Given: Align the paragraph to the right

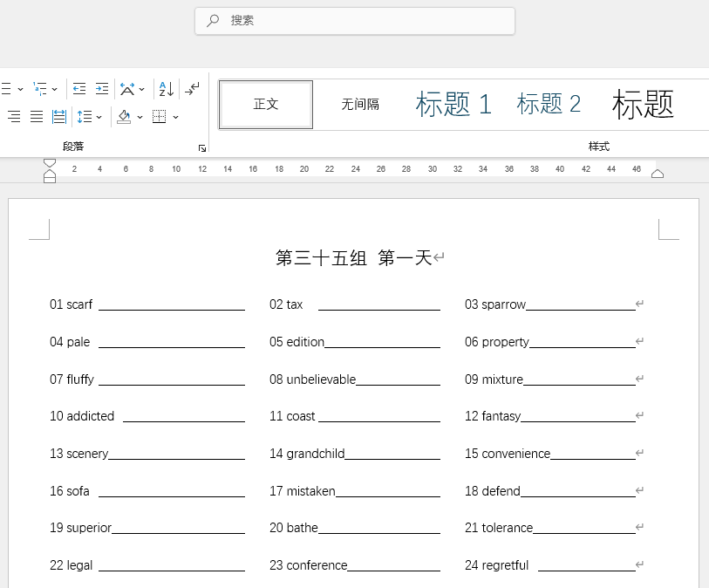Looking at the screenshot, I should 14,117.
